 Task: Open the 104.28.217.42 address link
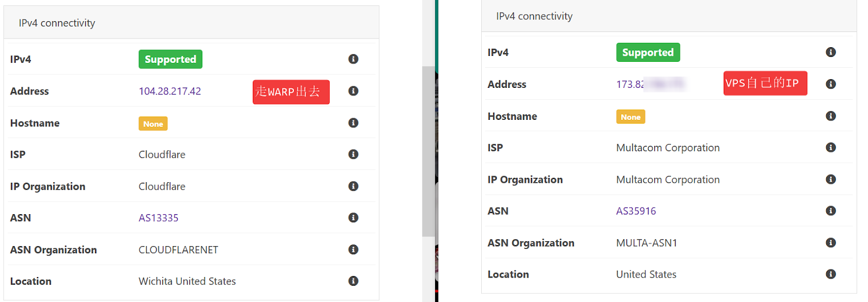click(x=170, y=91)
